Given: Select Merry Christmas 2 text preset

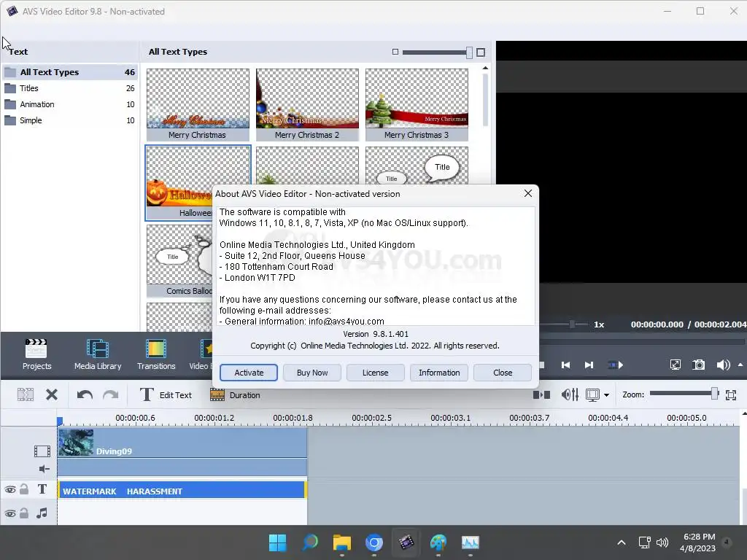Looking at the screenshot, I should 307,105.
